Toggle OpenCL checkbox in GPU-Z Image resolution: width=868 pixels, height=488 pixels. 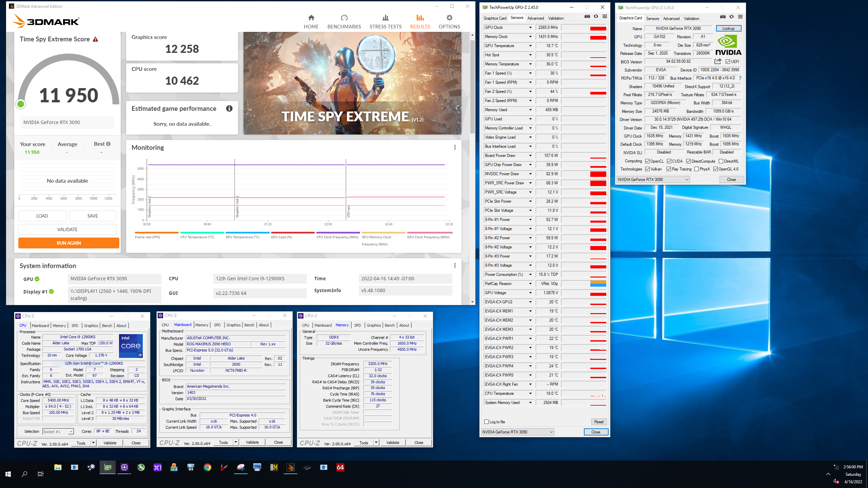(x=647, y=161)
